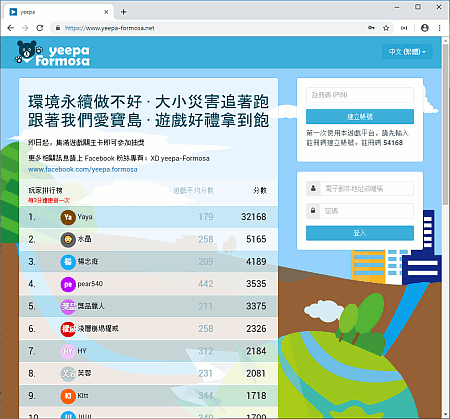450x419 pixels.
Task: Click the Yaya player name
Action: [x=85, y=217]
